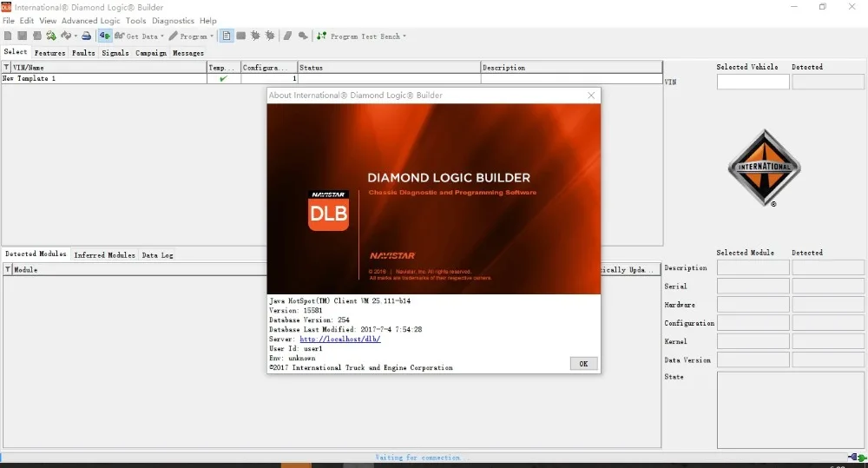Click the DLB app icon in title bar
The width and height of the screenshot is (868, 468).
point(6,7)
